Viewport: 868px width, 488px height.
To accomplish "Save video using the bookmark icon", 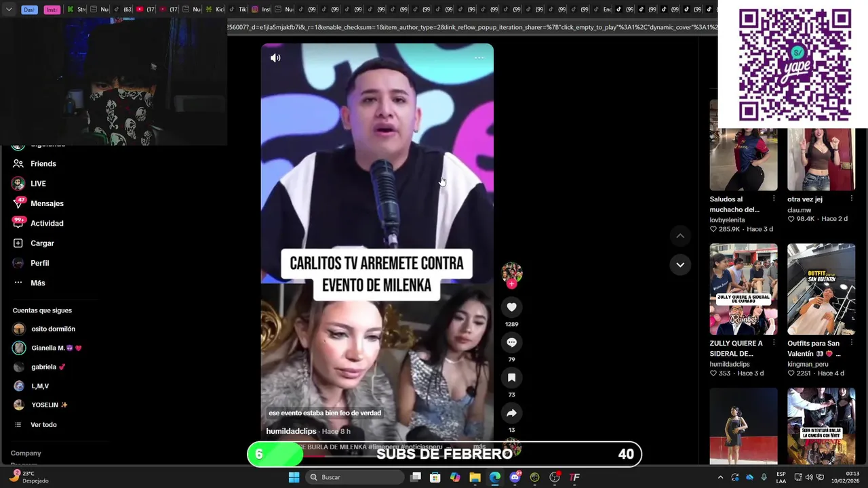I will pyautogui.click(x=511, y=378).
